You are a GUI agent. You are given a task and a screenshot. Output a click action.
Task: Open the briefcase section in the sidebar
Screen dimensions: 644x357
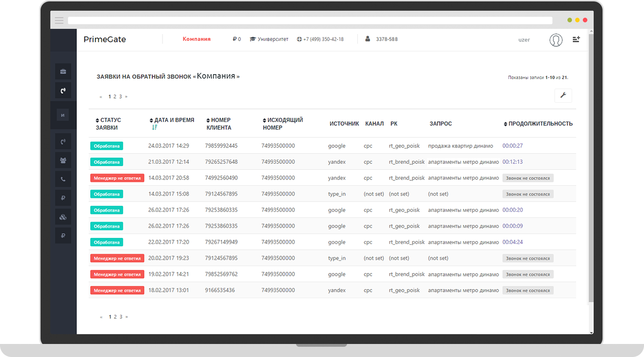tap(63, 72)
